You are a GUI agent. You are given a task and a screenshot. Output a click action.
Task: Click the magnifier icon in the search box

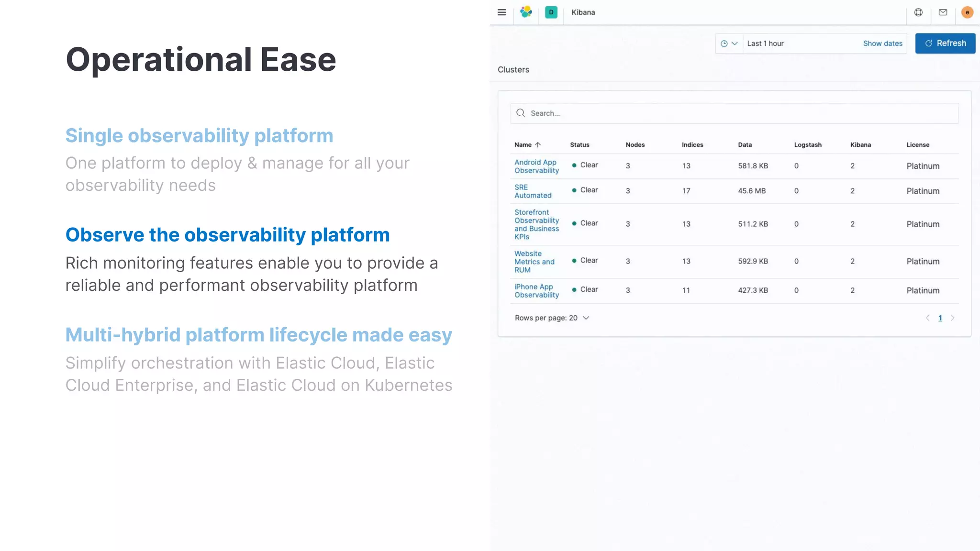pos(521,113)
